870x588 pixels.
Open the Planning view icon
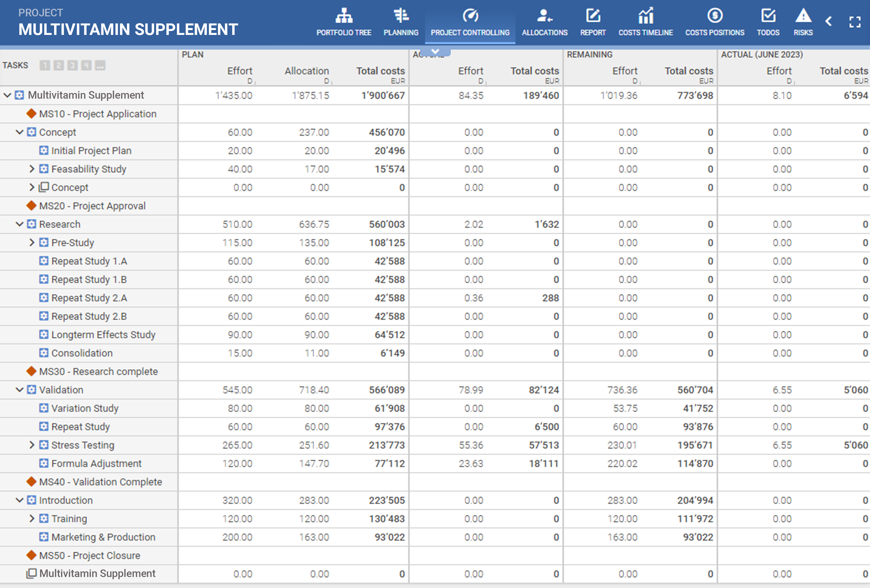[x=401, y=16]
